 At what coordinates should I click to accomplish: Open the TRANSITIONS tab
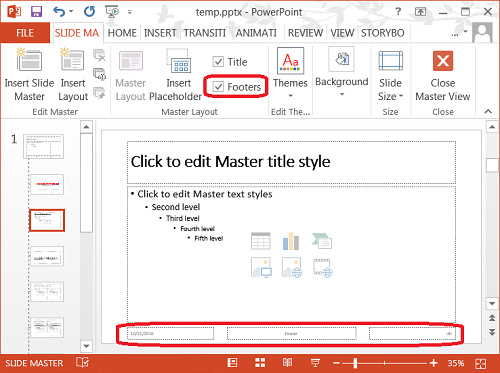click(x=205, y=33)
